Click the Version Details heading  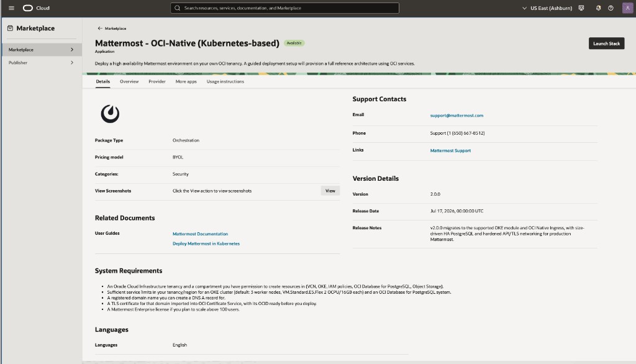(x=376, y=178)
